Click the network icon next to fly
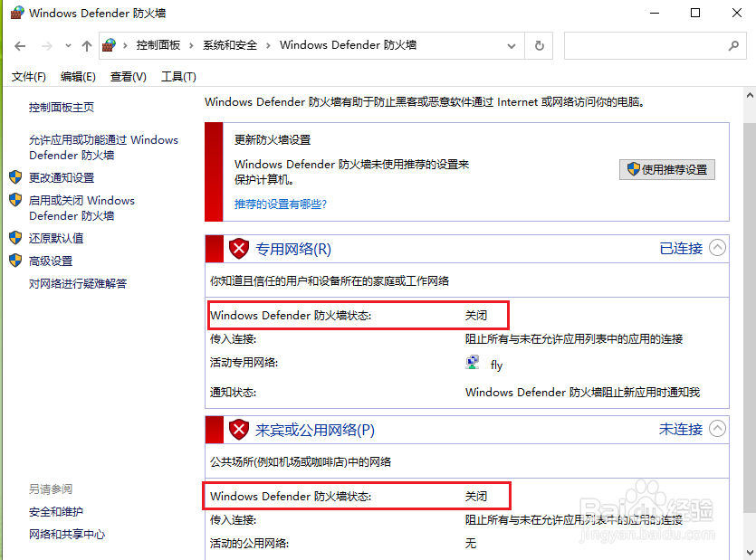This screenshot has height=560, width=756. 472,361
